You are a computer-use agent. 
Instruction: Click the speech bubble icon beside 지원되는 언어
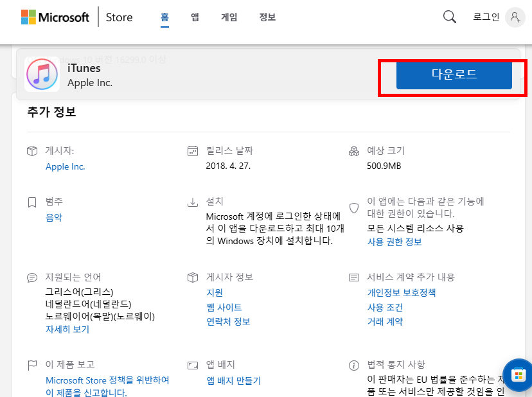(x=32, y=278)
